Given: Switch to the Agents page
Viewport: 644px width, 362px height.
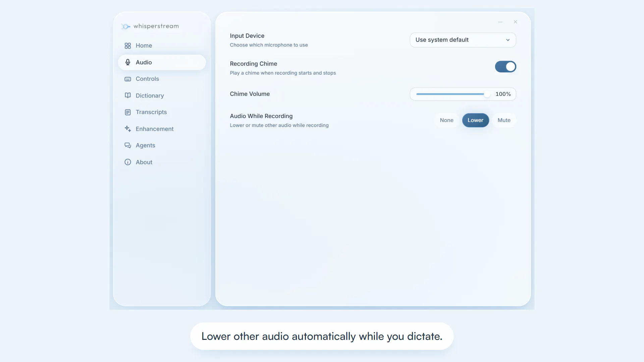Looking at the screenshot, I should tap(162, 145).
